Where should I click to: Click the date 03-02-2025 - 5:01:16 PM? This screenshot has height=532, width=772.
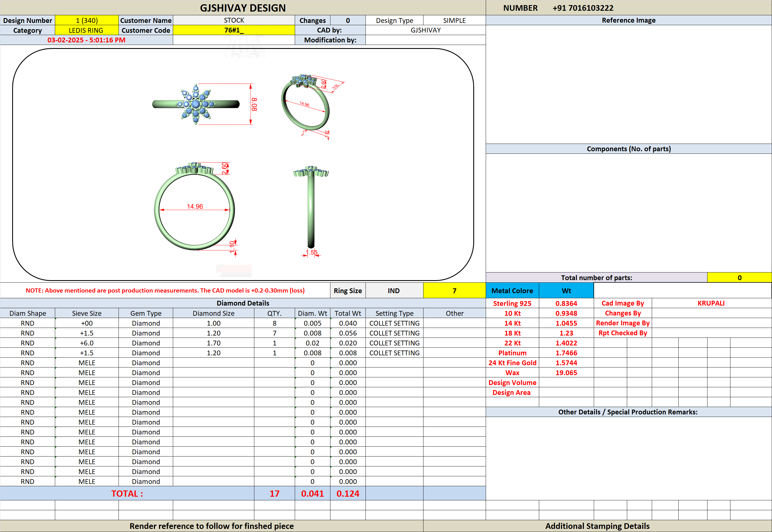[86, 40]
